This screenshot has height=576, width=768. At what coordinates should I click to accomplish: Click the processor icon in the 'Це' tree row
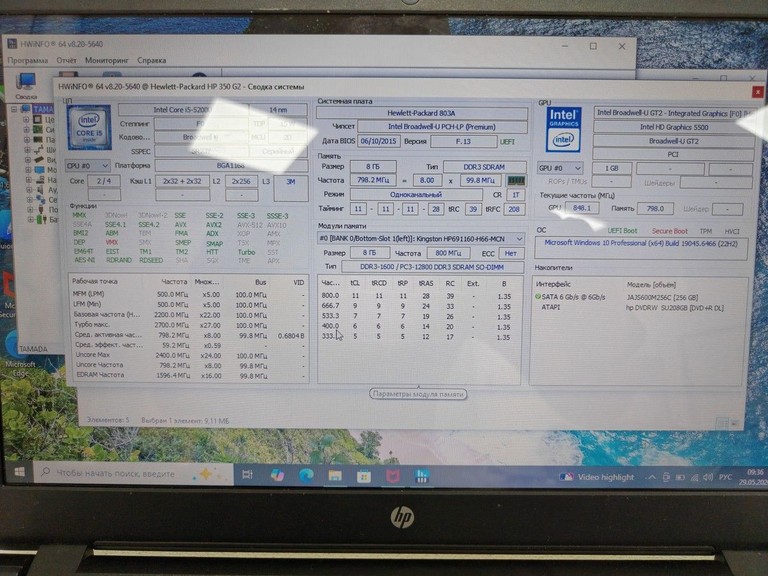[x=38, y=120]
